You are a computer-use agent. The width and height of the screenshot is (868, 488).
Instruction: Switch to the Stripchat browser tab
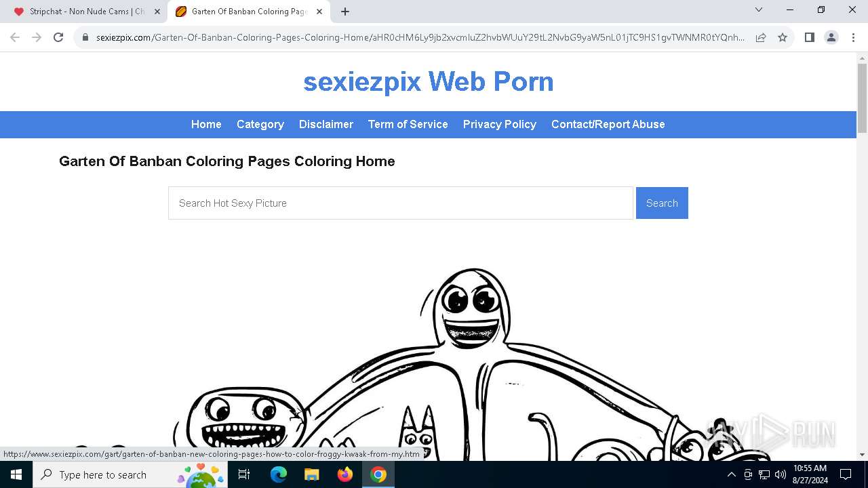(87, 12)
